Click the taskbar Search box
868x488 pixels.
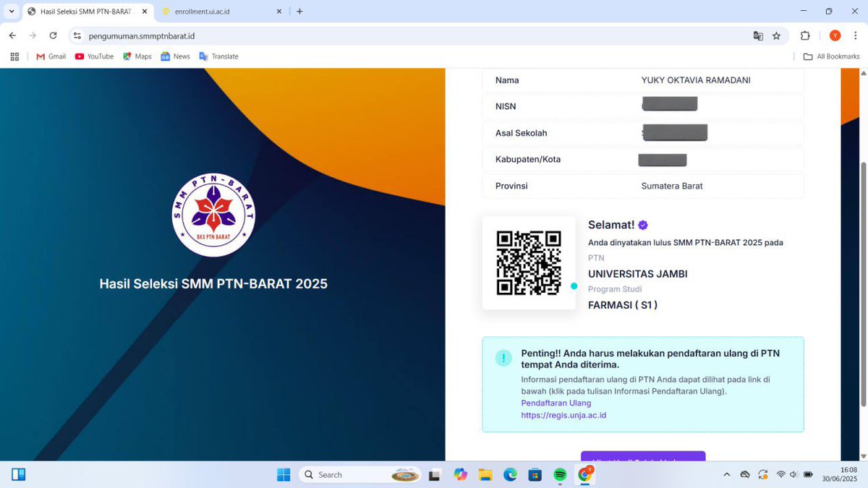click(x=360, y=474)
